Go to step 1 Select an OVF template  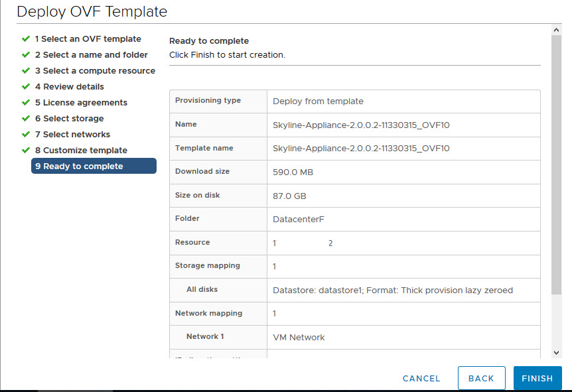88,39
